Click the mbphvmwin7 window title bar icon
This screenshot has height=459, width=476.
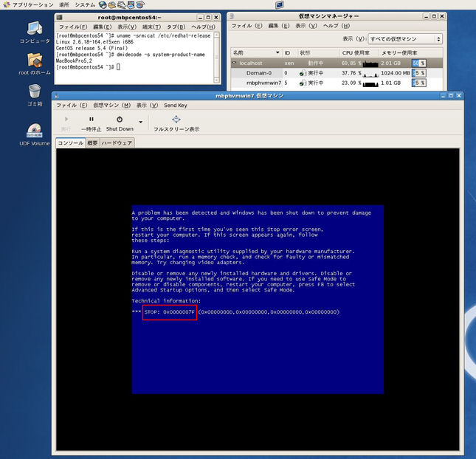(x=57, y=96)
